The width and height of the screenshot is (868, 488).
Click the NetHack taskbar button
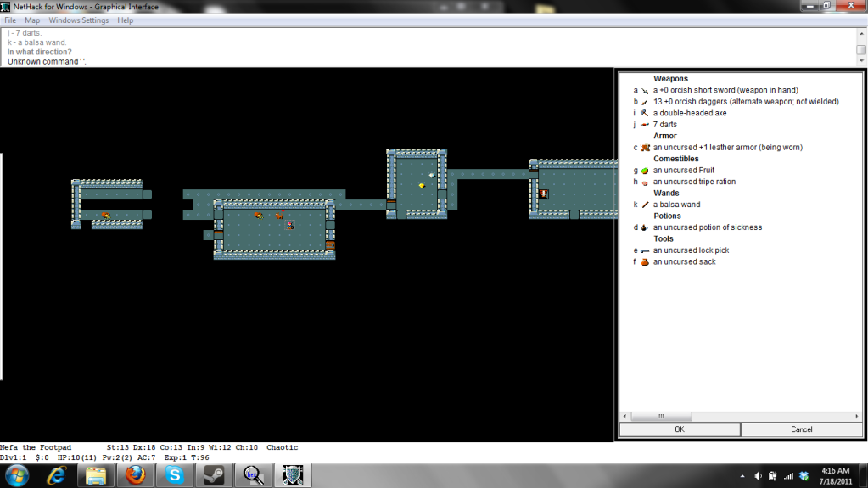[x=293, y=475]
